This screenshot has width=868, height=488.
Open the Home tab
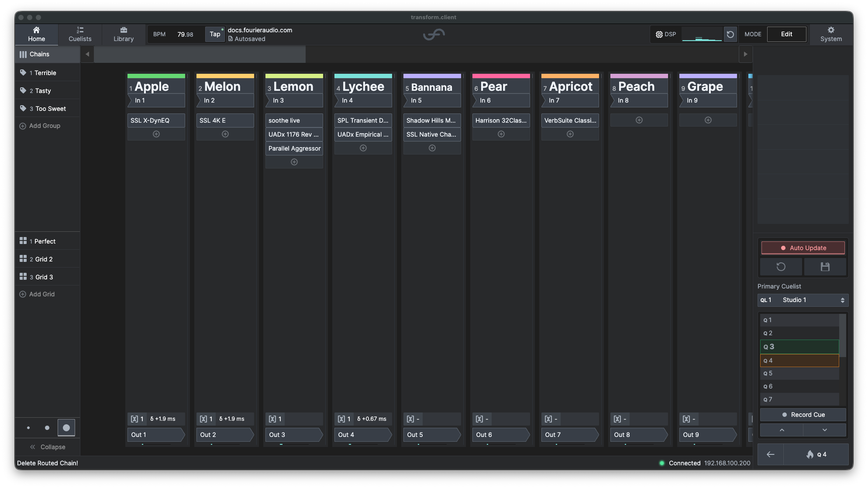pyautogui.click(x=37, y=34)
